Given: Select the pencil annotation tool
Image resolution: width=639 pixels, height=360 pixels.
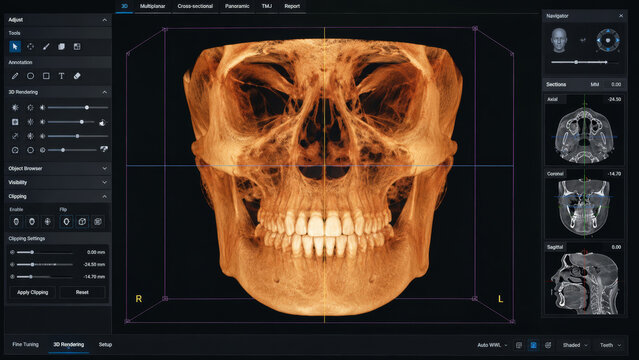Looking at the screenshot, I should [x=15, y=76].
